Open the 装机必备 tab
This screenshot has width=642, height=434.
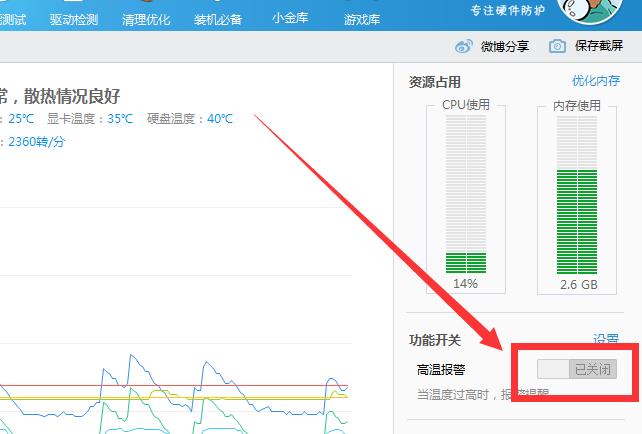click(218, 19)
